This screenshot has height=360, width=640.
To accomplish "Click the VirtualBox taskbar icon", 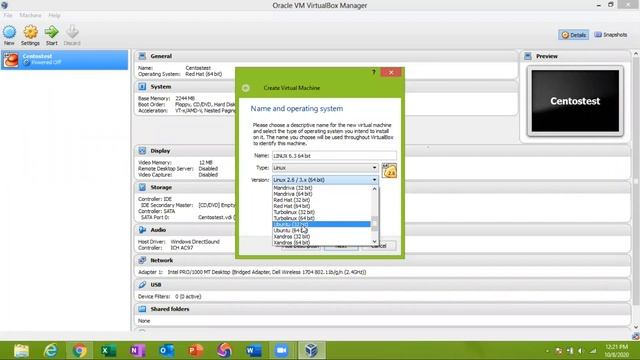I will pos(311,351).
